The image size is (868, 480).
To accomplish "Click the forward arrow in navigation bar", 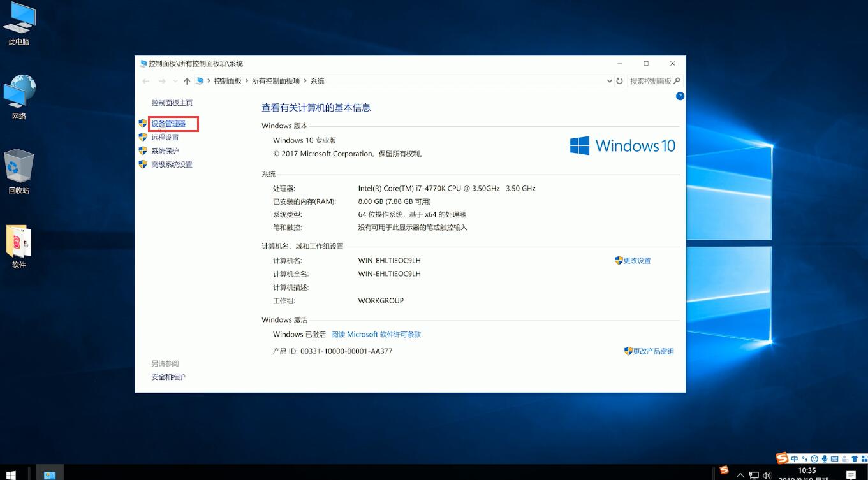I will (162, 81).
